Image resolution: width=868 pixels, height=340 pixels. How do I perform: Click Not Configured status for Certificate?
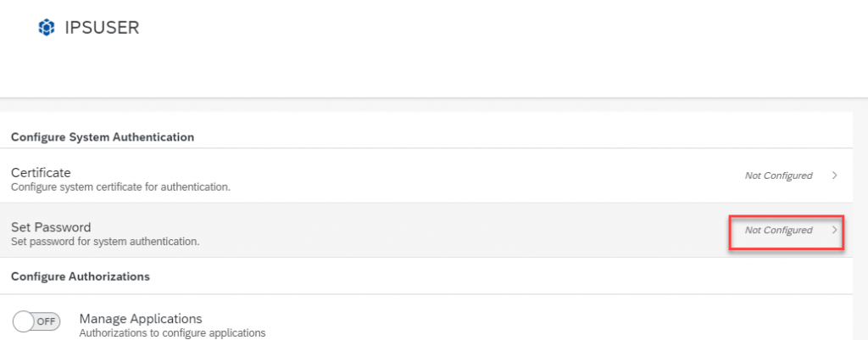point(778,176)
